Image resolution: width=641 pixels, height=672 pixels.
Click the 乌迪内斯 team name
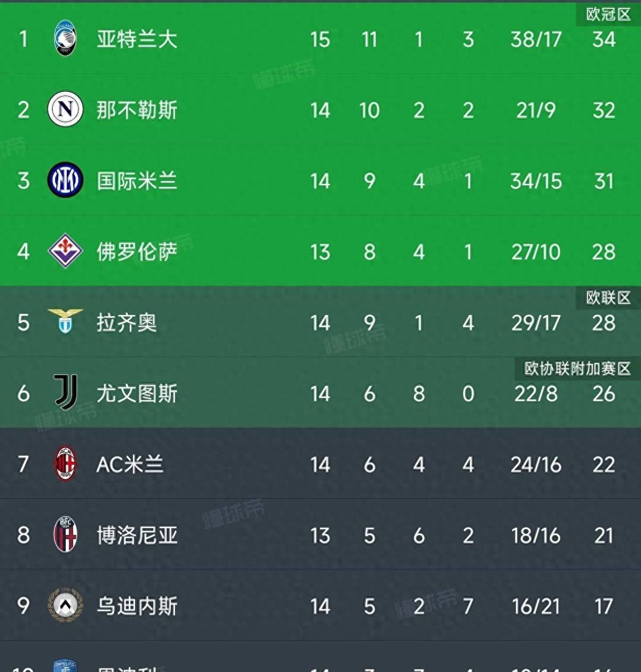point(137,606)
